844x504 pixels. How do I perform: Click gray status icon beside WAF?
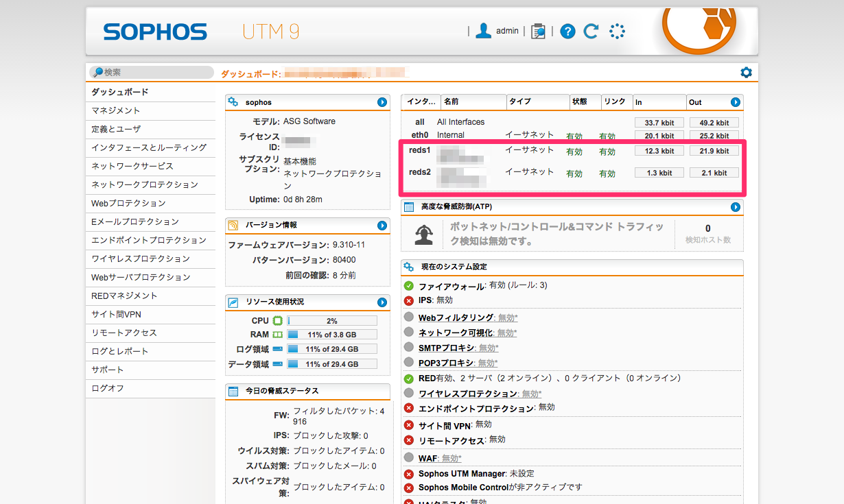coord(409,457)
